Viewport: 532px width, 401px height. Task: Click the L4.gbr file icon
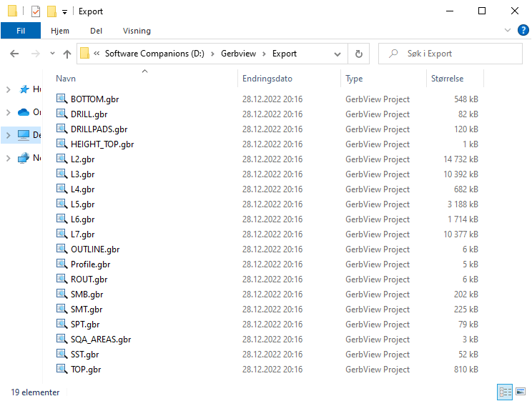click(x=61, y=189)
